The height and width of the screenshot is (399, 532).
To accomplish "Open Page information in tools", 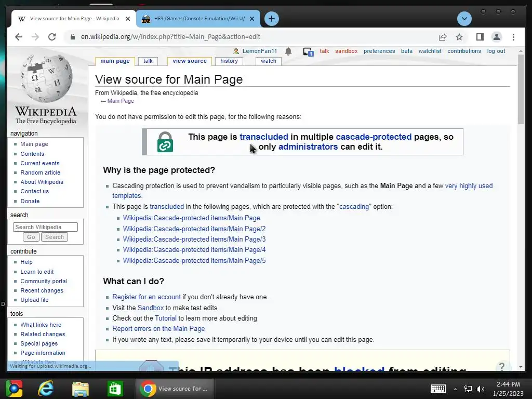I will (43, 353).
